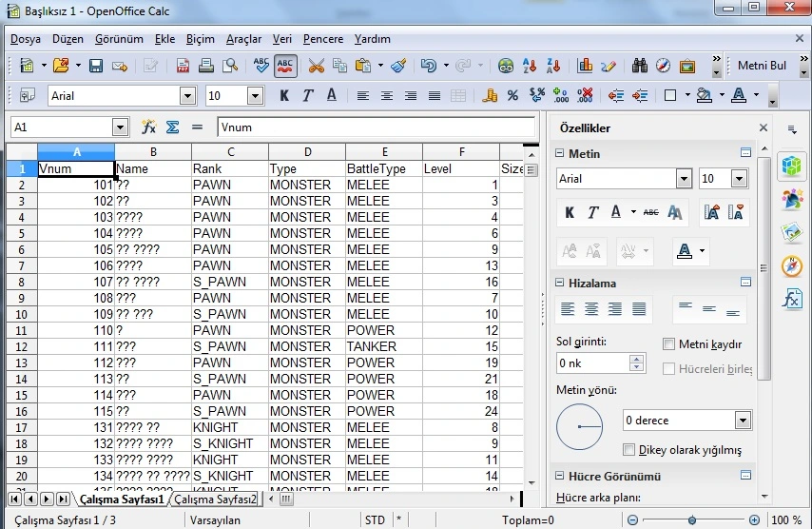The height and width of the screenshot is (529, 812).
Task: Click the Metni Bul search button
Action: pyautogui.click(x=762, y=66)
